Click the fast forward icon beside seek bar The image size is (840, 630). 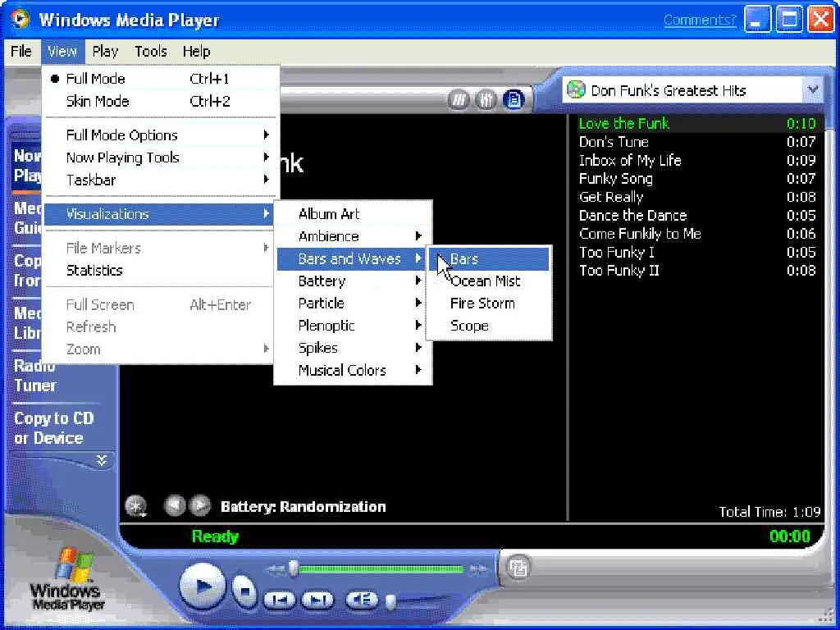(478, 569)
